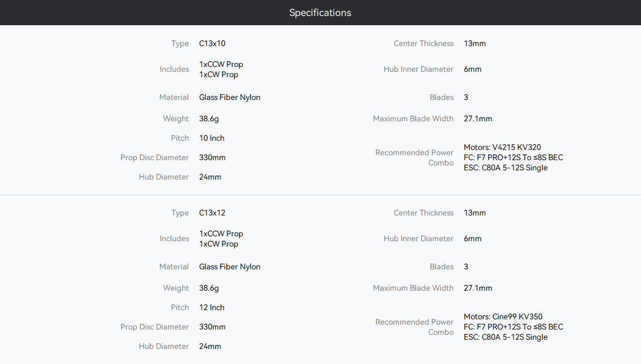Viewport: 641px width, 364px height.
Task: Click the Specifications header title
Action: click(320, 13)
